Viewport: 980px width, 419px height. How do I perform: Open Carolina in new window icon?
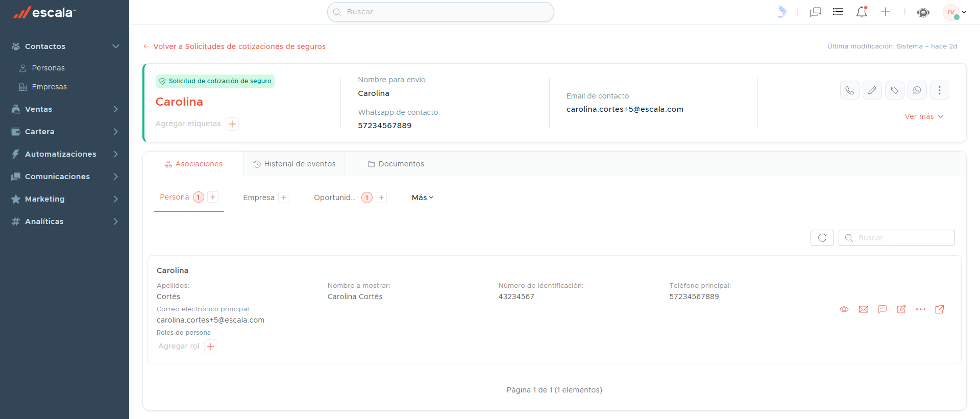tap(940, 309)
